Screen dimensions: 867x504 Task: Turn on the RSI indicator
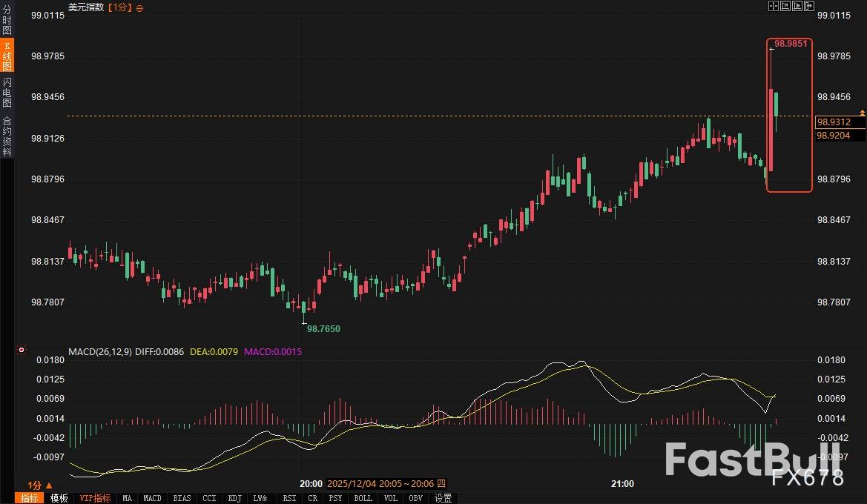[289, 498]
